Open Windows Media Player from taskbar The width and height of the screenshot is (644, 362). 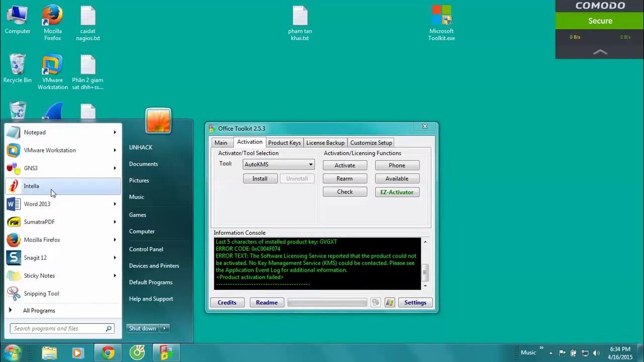77,353
